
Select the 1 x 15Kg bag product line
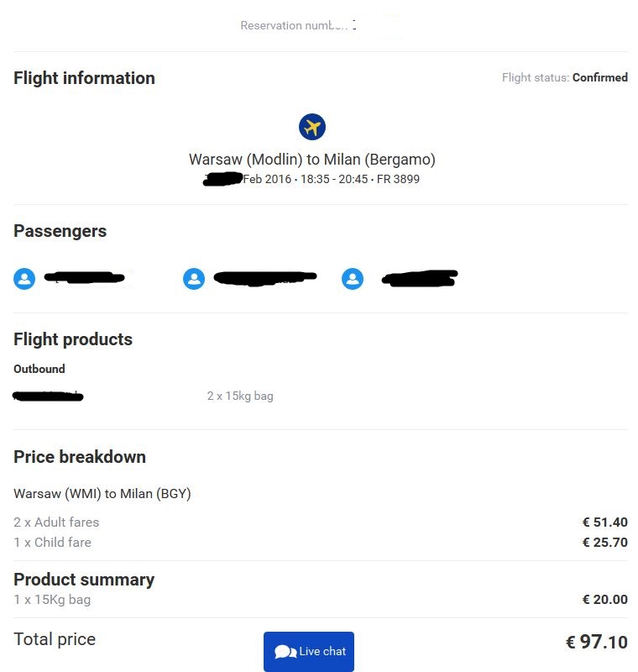(x=321, y=599)
